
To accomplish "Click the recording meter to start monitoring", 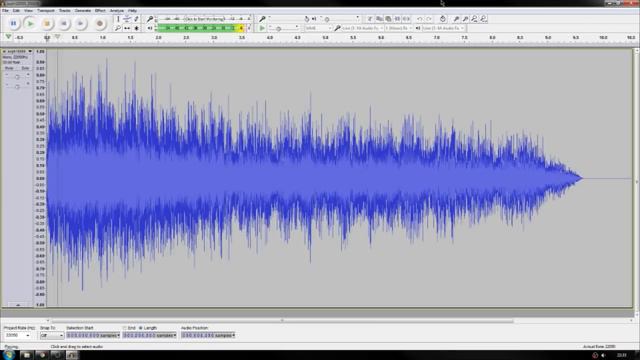I will (203, 19).
